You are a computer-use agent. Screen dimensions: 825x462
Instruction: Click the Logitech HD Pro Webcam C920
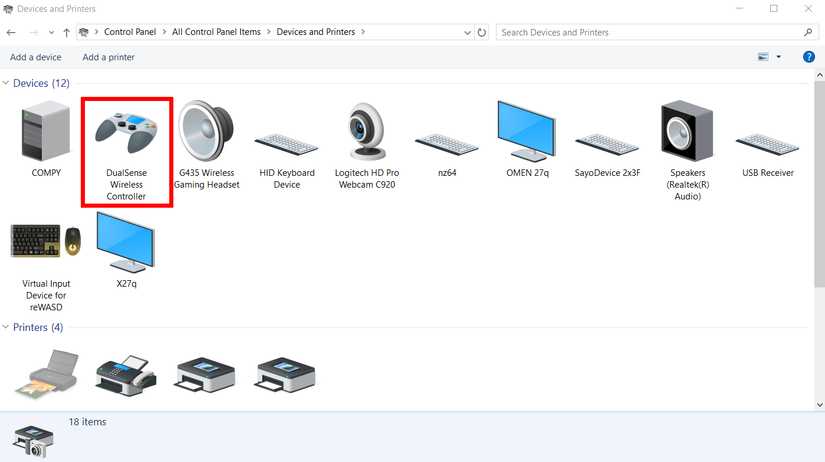tap(366, 135)
